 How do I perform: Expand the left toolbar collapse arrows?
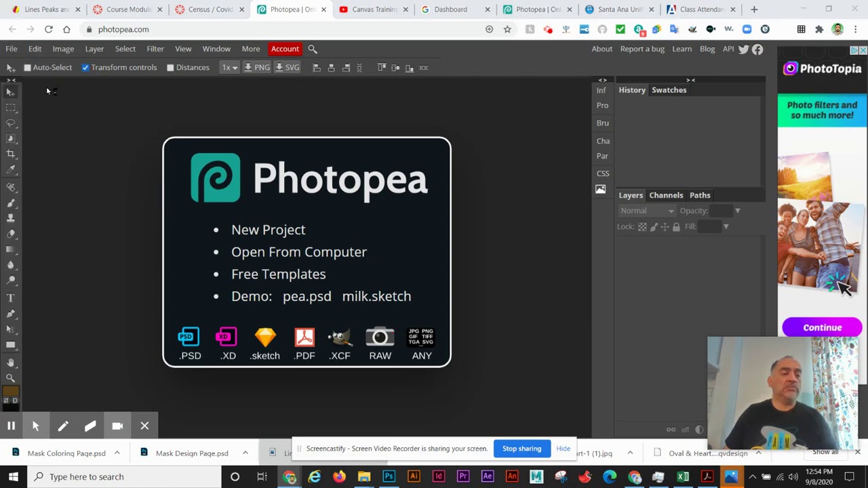[11, 80]
